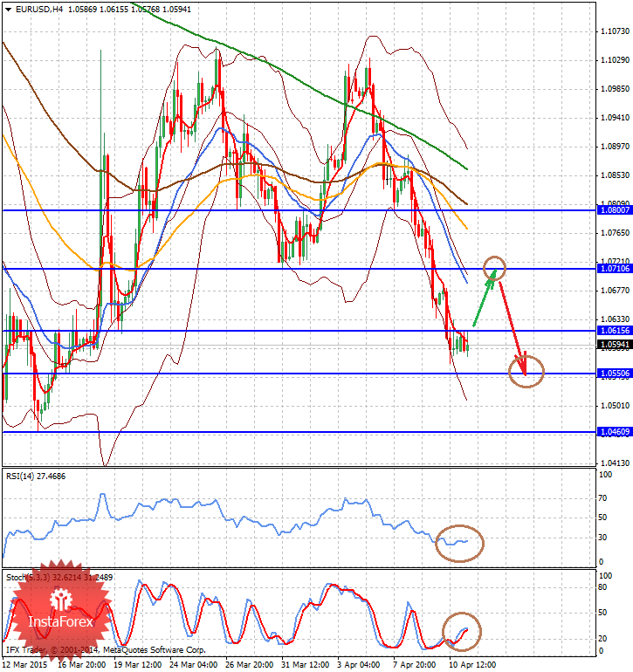Click the 70 level on RSI scale
Screen dimensions: 633x672
(x=602, y=498)
